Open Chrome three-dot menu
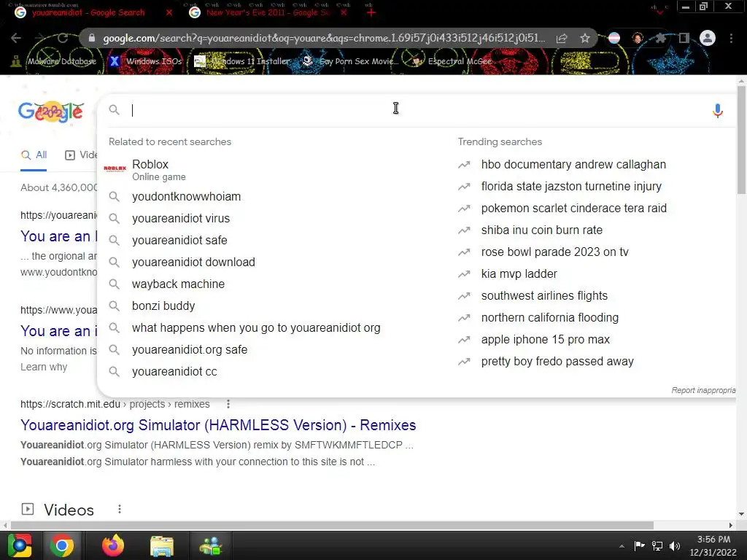 731,38
